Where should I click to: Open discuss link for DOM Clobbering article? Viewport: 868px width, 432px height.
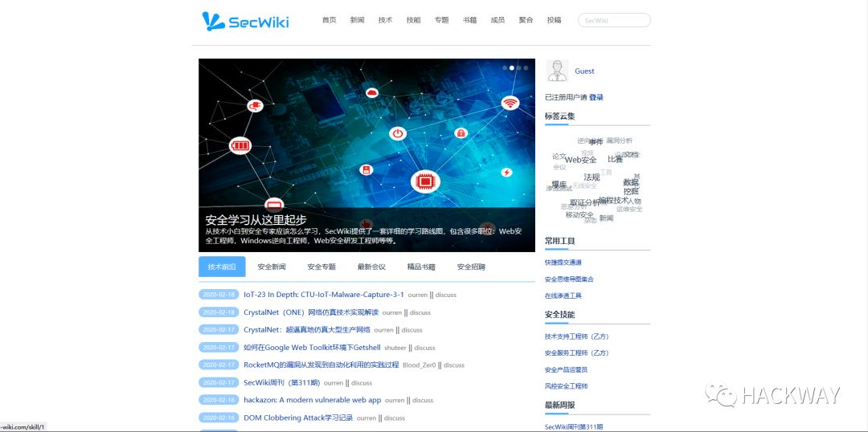(x=394, y=418)
